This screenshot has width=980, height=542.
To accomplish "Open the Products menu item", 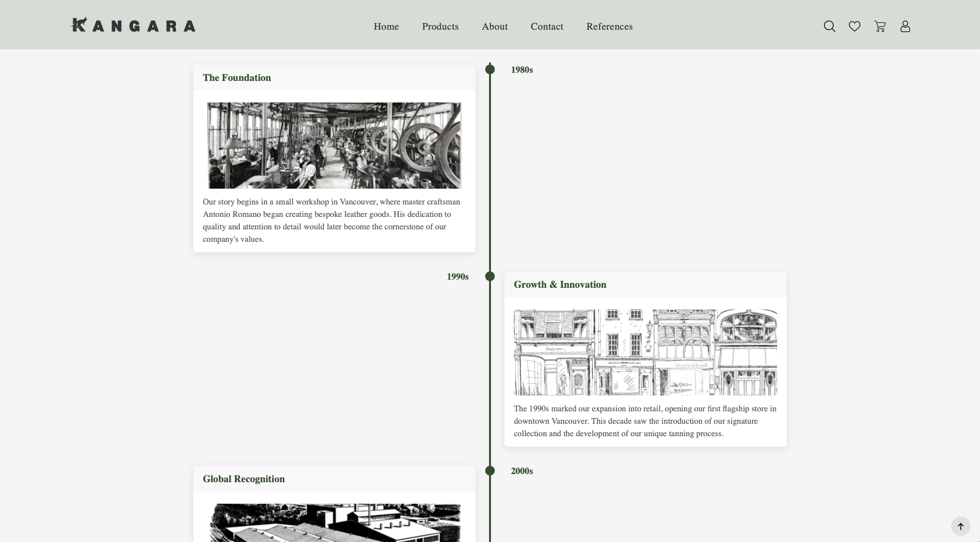I will point(440,26).
